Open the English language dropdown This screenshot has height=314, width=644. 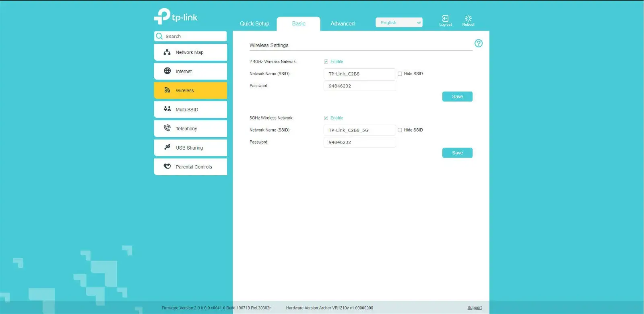tap(399, 23)
